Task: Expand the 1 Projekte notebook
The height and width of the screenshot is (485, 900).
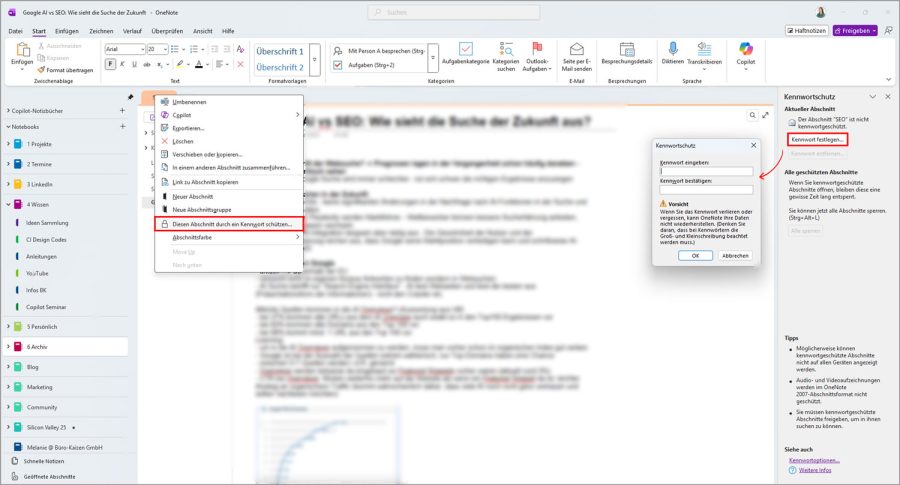Action: click(x=8, y=144)
